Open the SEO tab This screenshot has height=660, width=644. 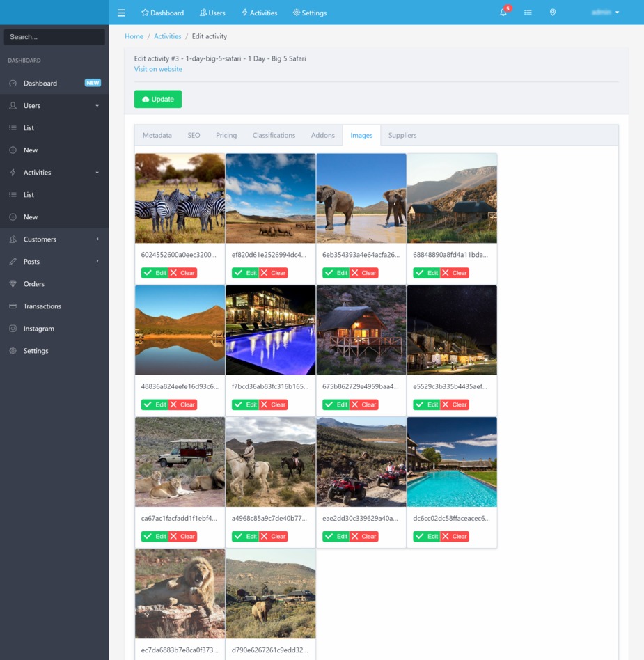(194, 135)
